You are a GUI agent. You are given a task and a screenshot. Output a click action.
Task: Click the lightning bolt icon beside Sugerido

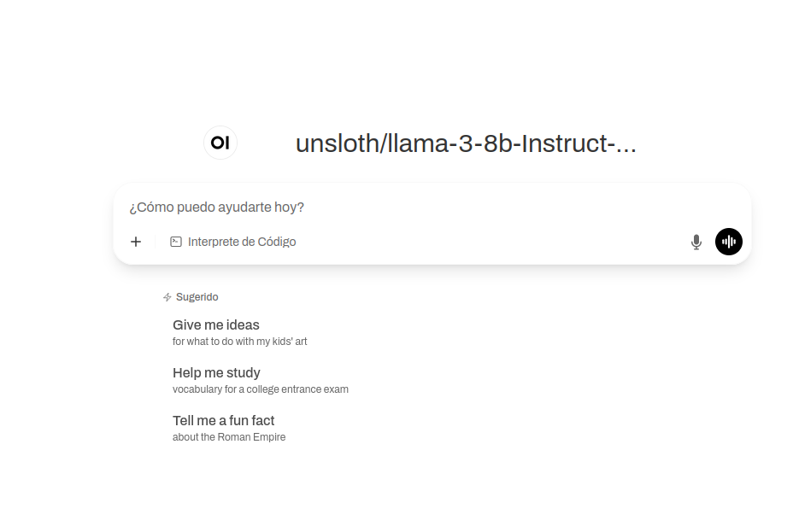click(167, 297)
